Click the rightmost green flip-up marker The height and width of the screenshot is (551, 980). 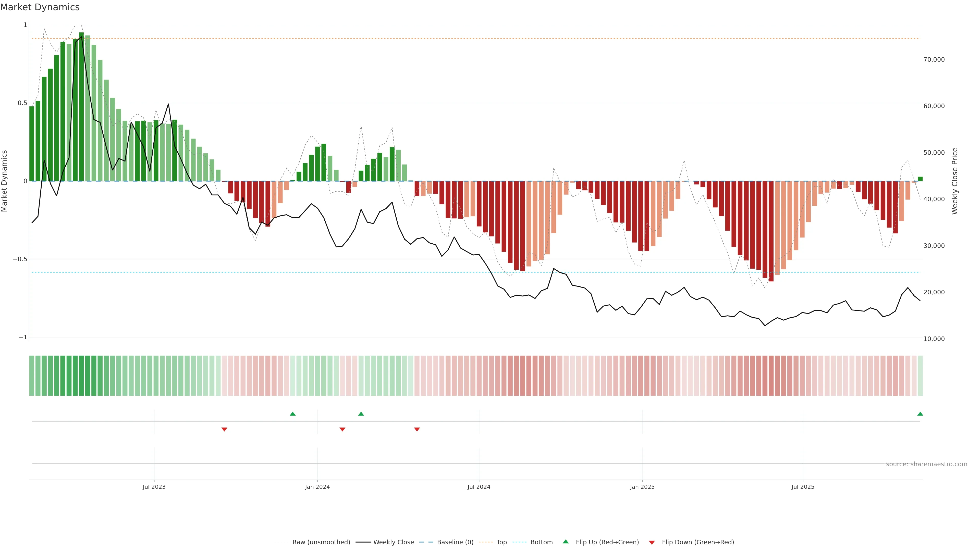920,414
